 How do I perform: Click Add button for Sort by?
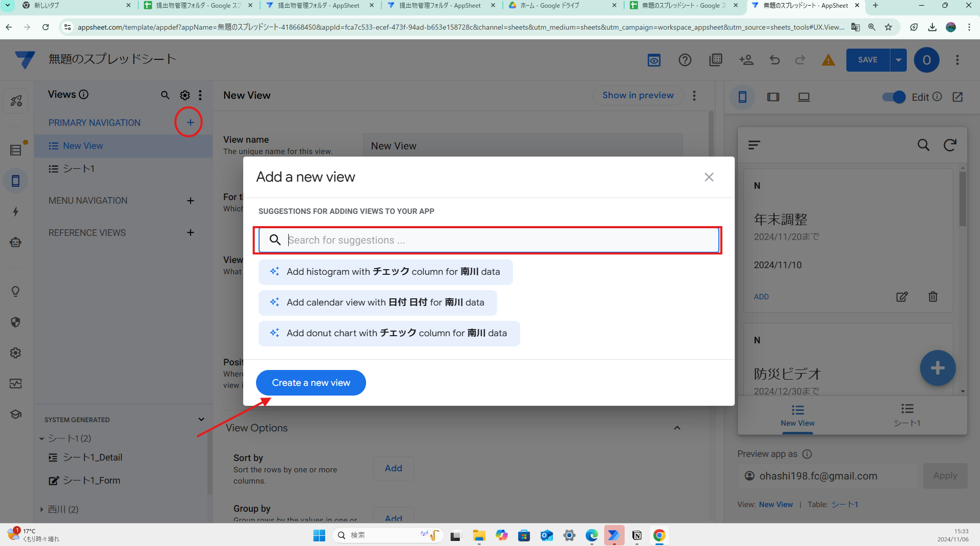393,468
